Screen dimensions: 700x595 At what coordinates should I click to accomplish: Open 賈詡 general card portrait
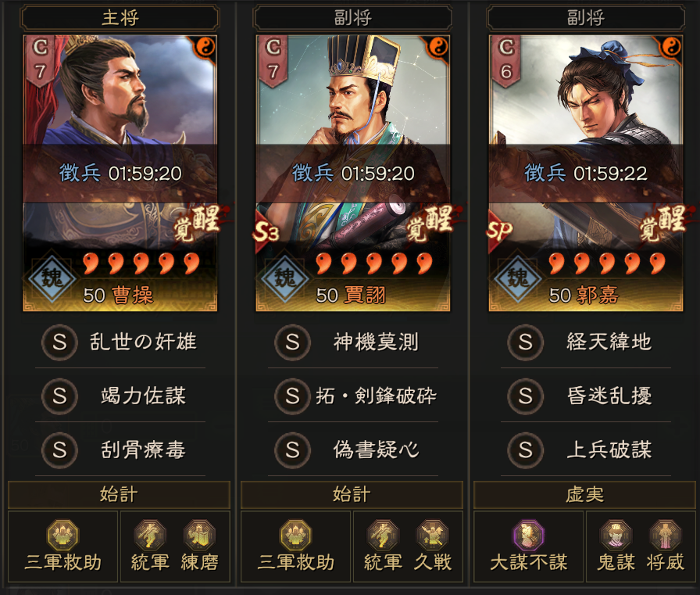click(353, 174)
